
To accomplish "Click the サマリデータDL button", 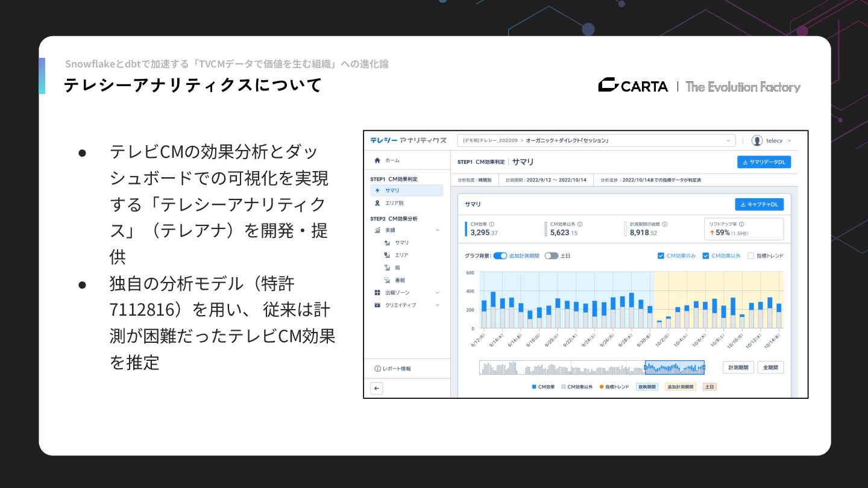I will point(764,162).
